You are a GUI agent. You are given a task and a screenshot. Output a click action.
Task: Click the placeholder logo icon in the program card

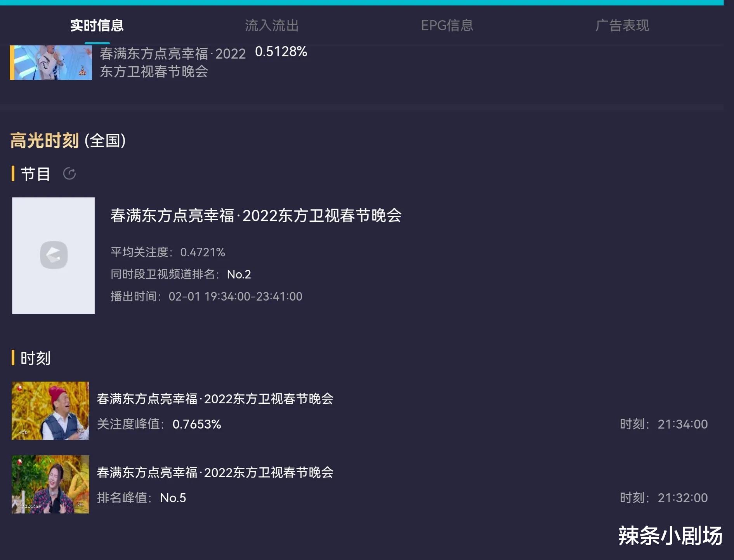click(x=54, y=255)
